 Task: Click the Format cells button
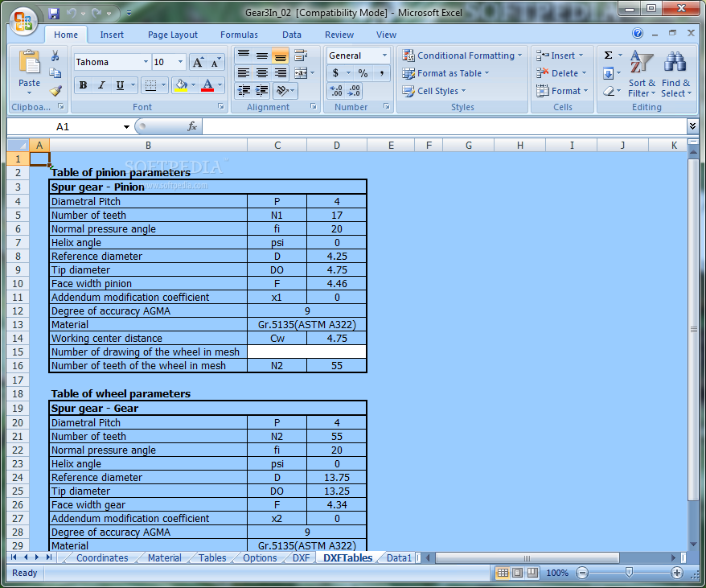(x=562, y=91)
